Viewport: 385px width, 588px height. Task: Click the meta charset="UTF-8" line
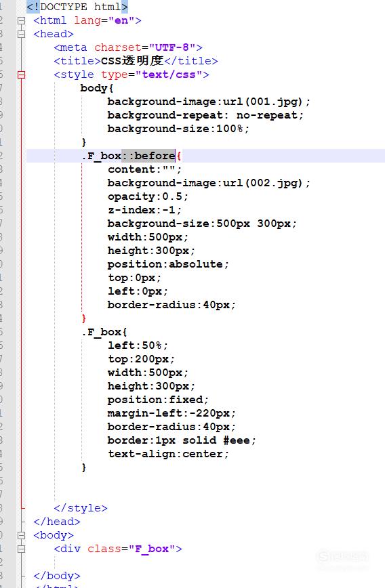tap(128, 47)
